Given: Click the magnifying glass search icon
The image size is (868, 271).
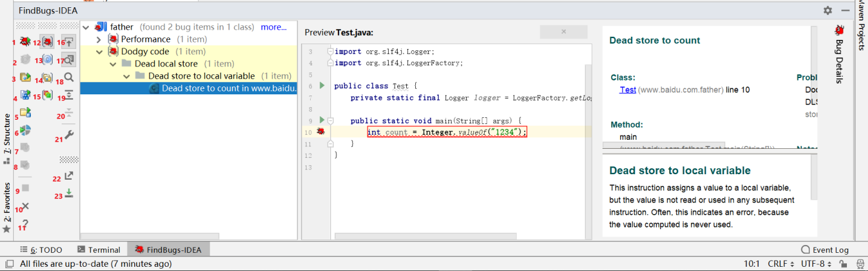Looking at the screenshot, I should pyautogui.click(x=69, y=77).
